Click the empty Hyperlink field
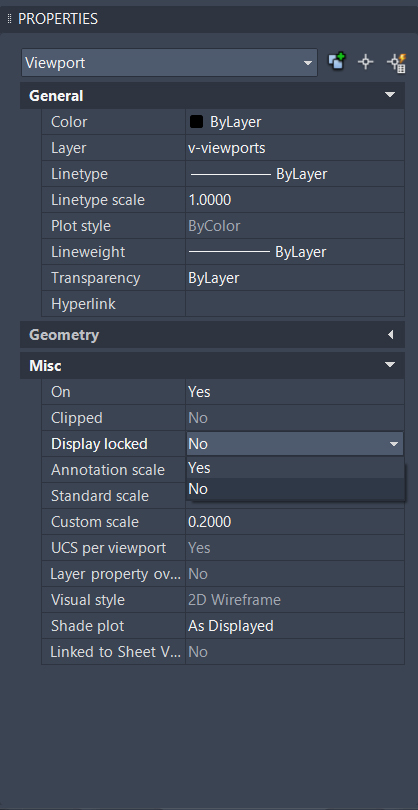The height and width of the screenshot is (810, 418). (295, 304)
